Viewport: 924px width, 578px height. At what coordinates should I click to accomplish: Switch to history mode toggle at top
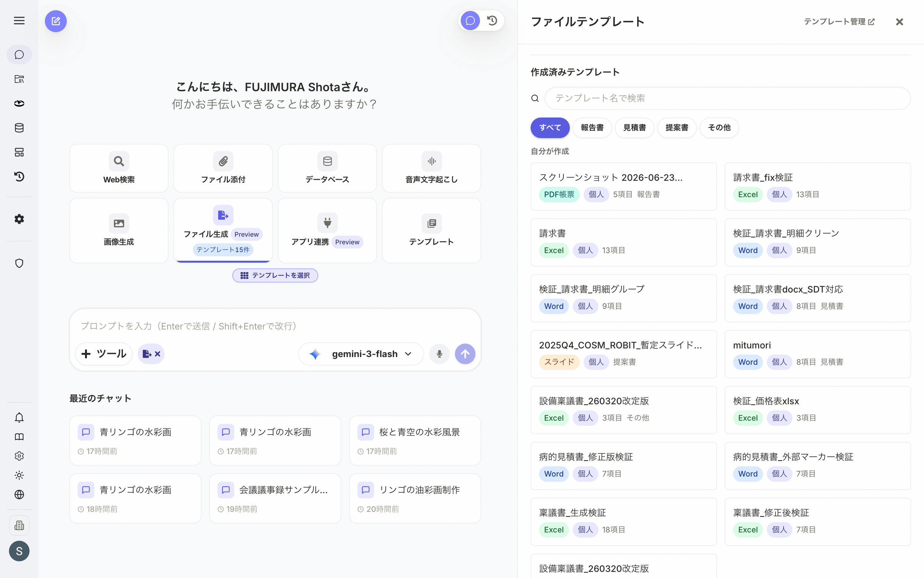tap(492, 21)
